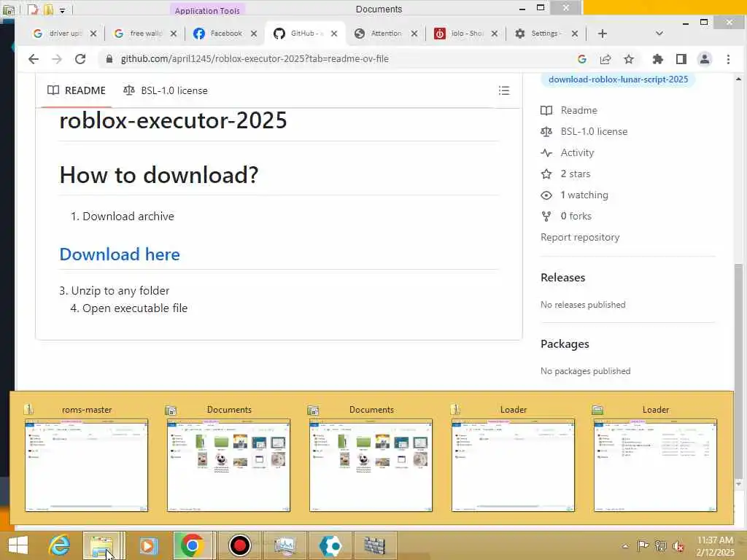
Task: Open Application Tools ribbon tab in Documents window
Action: [207, 10]
